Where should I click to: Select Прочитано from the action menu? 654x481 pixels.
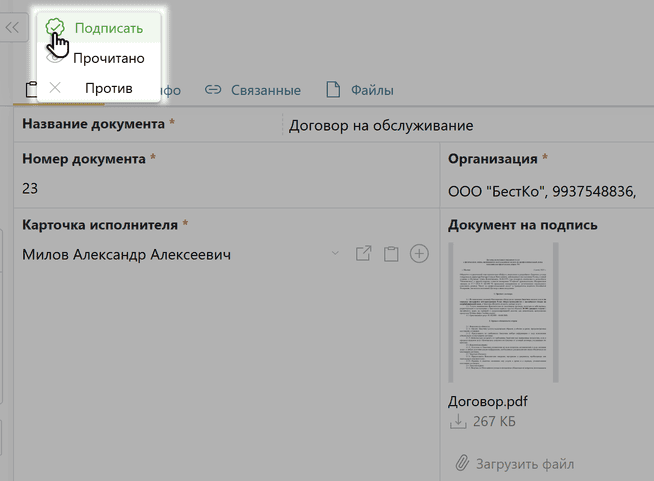pyautogui.click(x=108, y=58)
